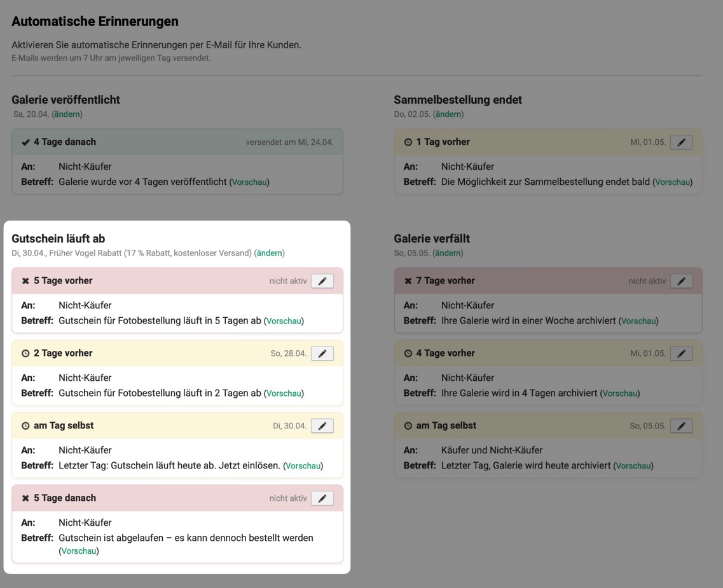Preview 'Gutschein läuft in 2 Tagen ab' email
Viewport: 723px width, 588px height.
point(284,393)
